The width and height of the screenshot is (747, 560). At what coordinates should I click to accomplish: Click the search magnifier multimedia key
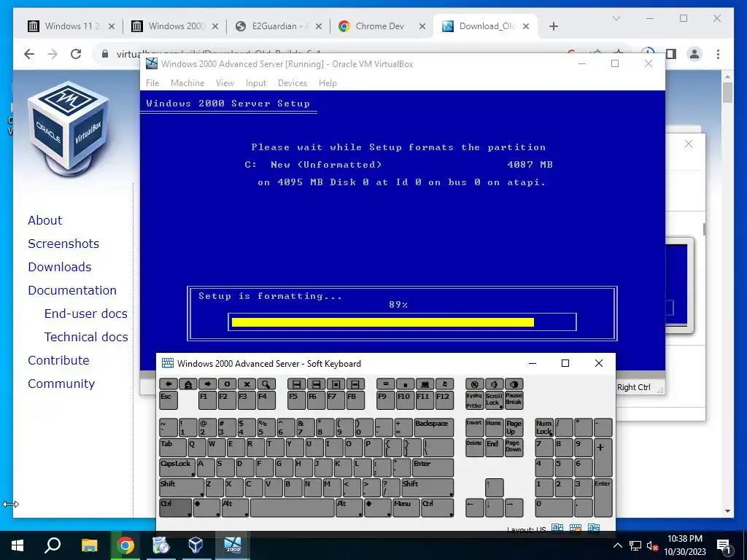point(266,384)
